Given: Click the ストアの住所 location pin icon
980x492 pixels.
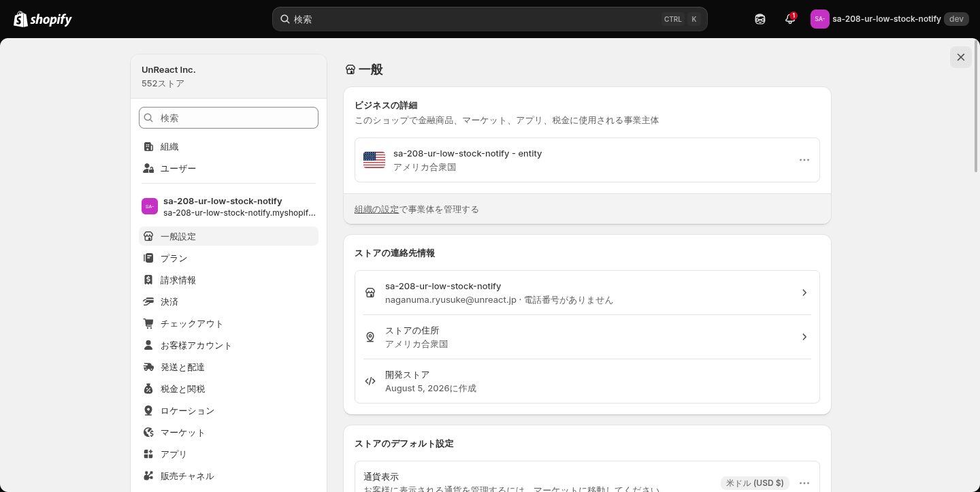Looking at the screenshot, I should point(370,337).
